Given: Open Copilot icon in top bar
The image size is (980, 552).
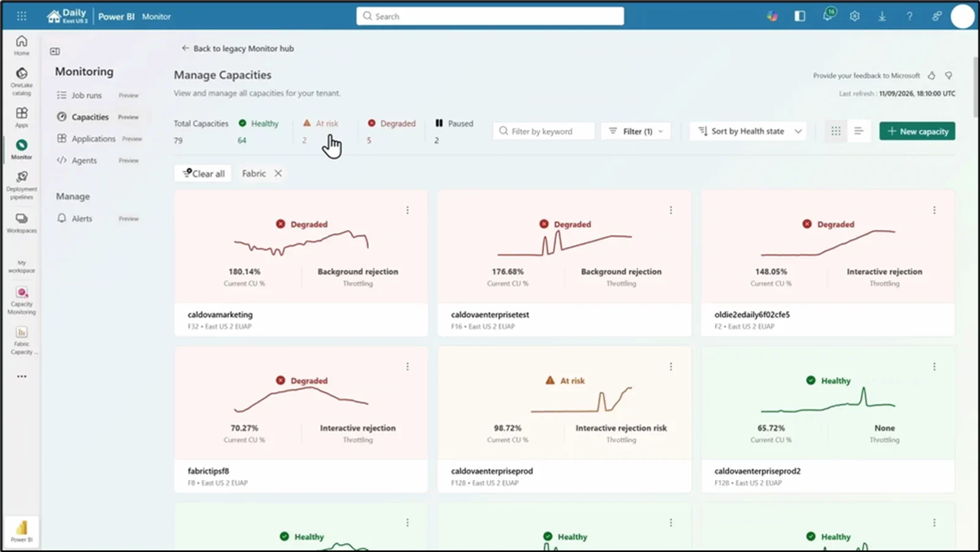Looking at the screenshot, I should [772, 17].
